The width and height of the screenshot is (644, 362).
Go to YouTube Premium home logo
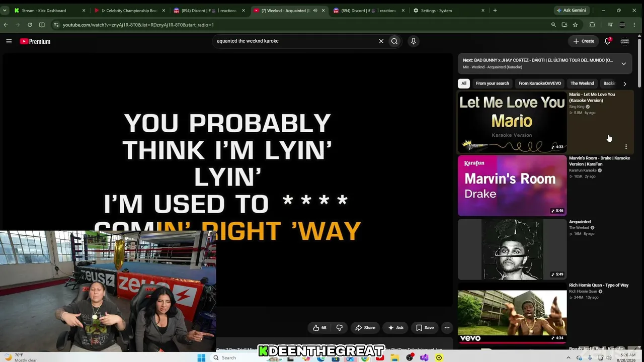pyautogui.click(x=35, y=41)
